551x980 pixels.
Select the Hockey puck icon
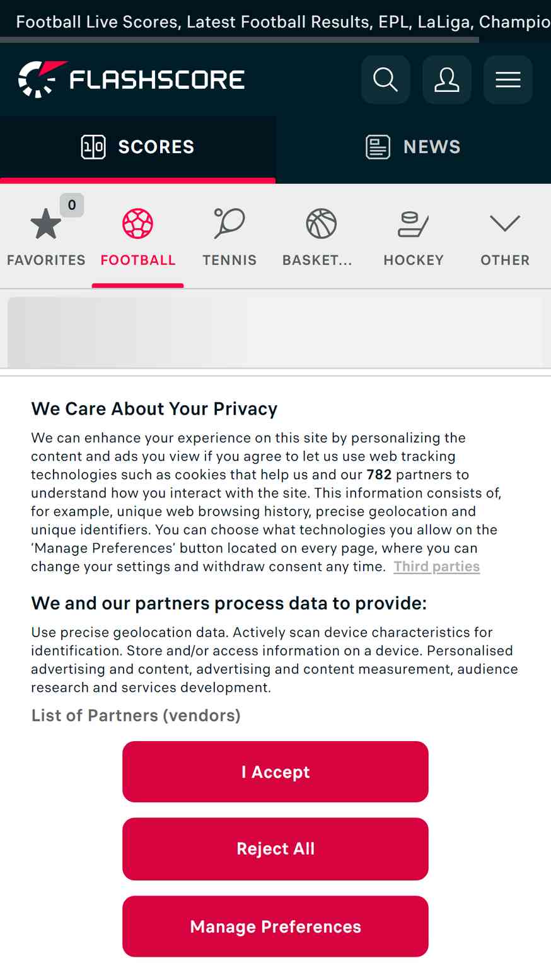414,224
